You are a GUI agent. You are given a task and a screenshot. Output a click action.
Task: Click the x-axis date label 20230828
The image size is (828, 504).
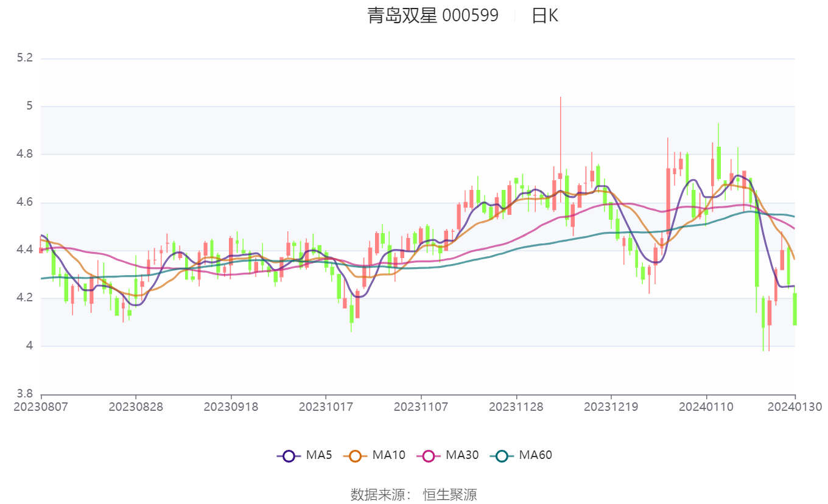136,407
